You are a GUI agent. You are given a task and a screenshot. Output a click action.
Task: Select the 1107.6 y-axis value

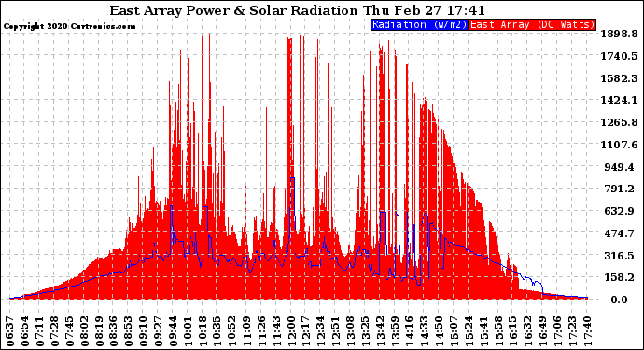point(619,145)
